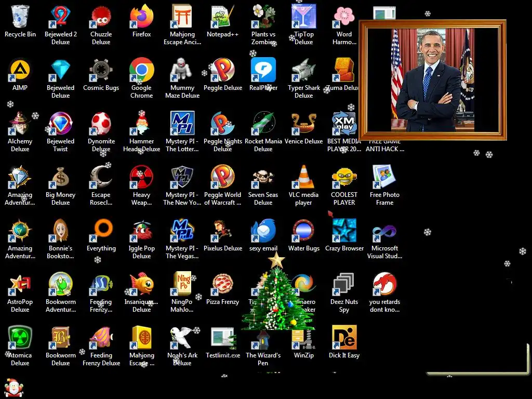Image resolution: width=532 pixels, height=399 pixels.
Task: Select the Big Money Deluxe icon
Action: pos(60,177)
